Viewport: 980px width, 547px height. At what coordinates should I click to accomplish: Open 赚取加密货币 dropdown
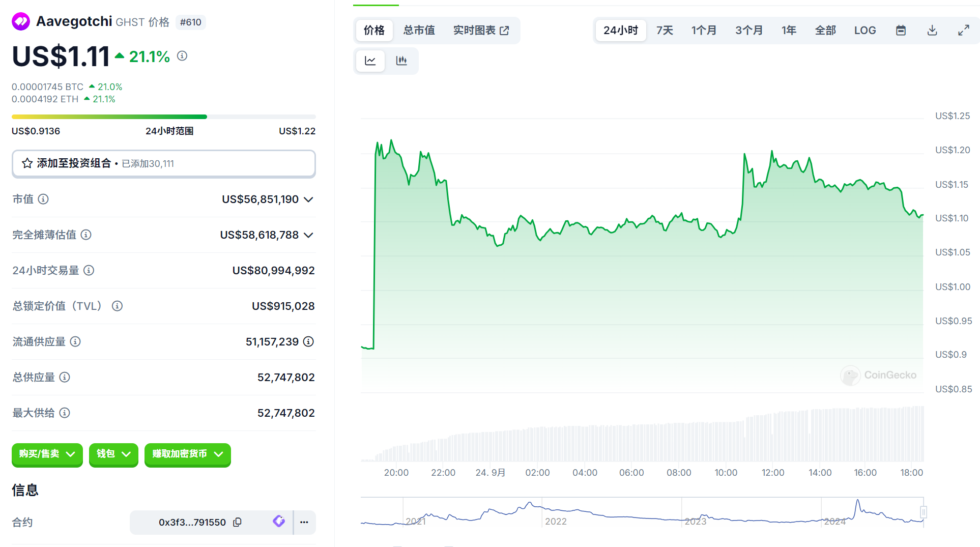point(188,454)
